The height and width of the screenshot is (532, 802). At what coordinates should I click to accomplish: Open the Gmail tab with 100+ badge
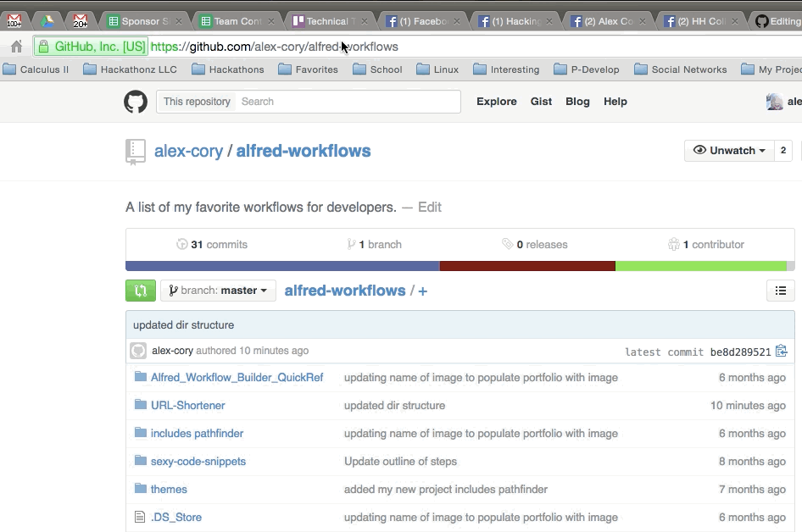(14, 21)
